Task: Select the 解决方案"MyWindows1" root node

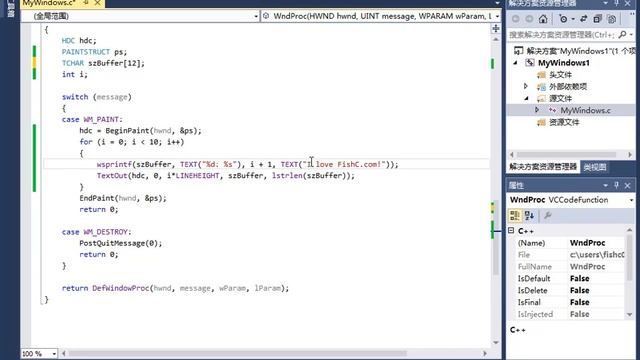Action: click(581, 51)
